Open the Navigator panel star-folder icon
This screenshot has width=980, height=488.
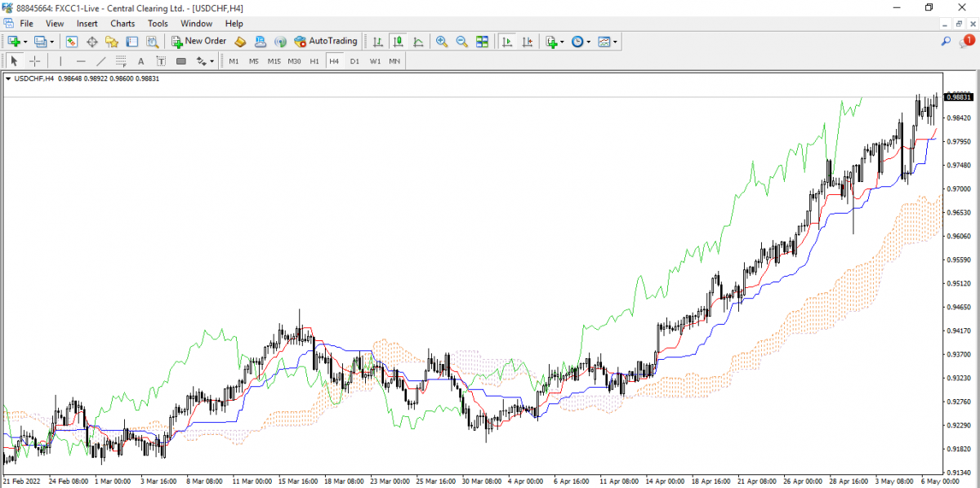[x=112, y=42]
